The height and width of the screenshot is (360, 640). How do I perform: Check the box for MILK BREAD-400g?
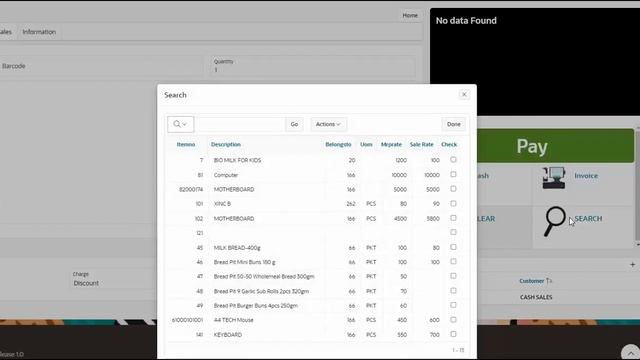coord(453,247)
